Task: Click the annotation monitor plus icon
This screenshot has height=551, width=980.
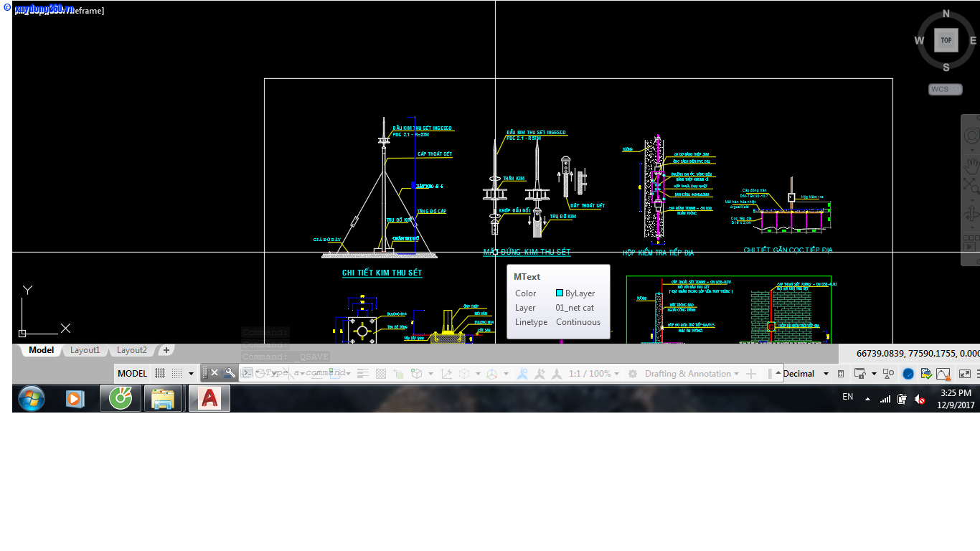Action: click(751, 373)
